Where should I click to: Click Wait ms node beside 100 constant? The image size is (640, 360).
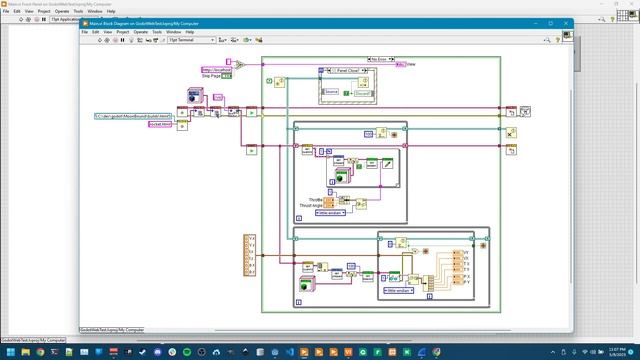(x=381, y=133)
